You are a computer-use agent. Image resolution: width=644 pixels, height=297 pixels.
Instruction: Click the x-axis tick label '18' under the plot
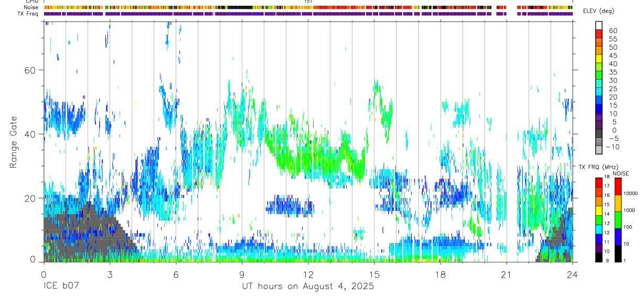(440, 274)
